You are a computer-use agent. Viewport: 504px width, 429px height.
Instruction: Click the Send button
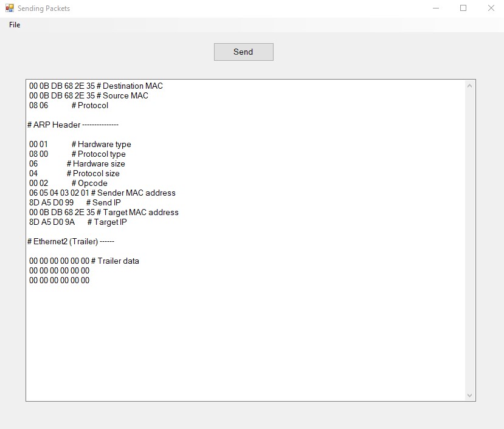click(244, 52)
